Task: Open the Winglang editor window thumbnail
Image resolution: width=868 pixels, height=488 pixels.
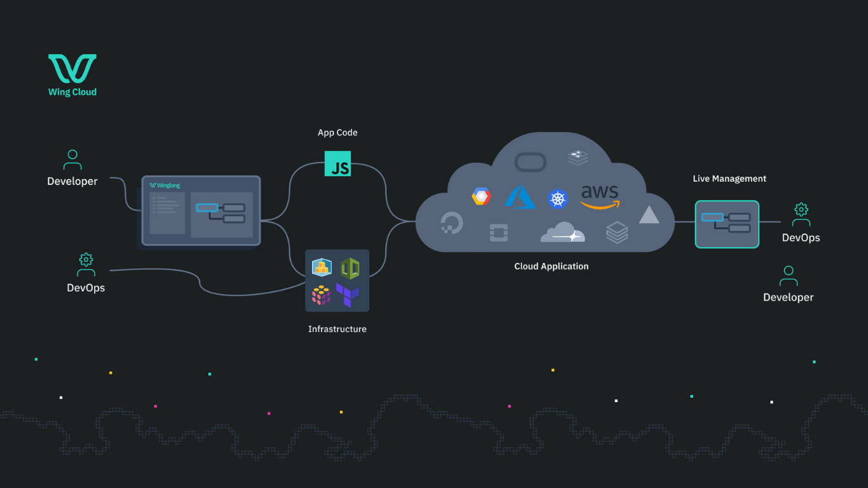Action: (x=201, y=210)
